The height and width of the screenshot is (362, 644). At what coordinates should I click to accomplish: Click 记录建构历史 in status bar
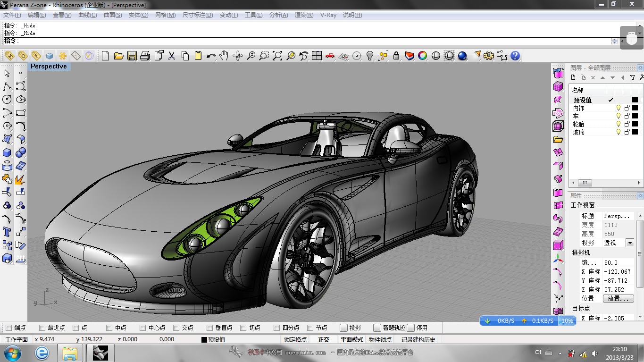point(418,339)
